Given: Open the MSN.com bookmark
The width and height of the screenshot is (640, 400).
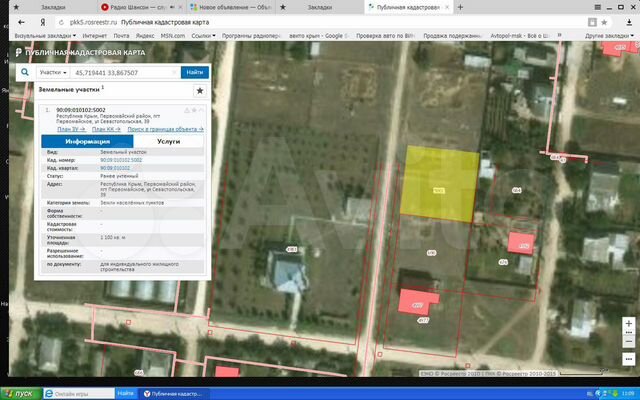Looking at the screenshot, I should (173, 36).
